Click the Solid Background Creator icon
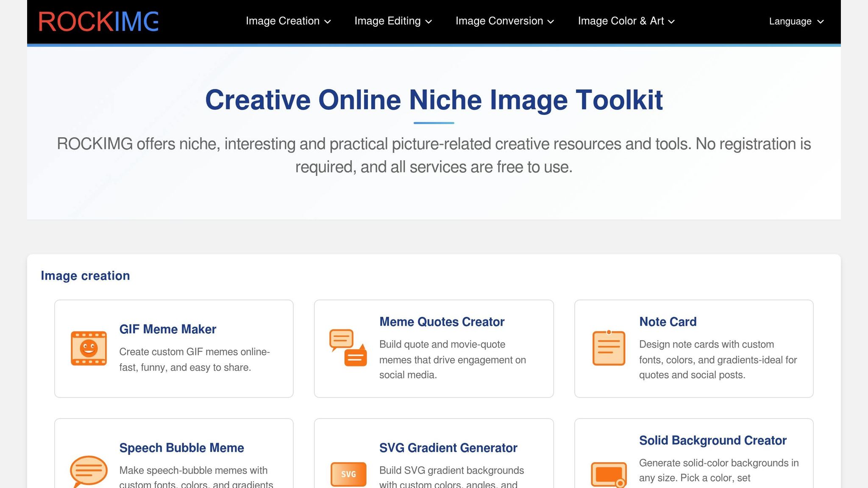The image size is (868, 488). pyautogui.click(x=609, y=474)
